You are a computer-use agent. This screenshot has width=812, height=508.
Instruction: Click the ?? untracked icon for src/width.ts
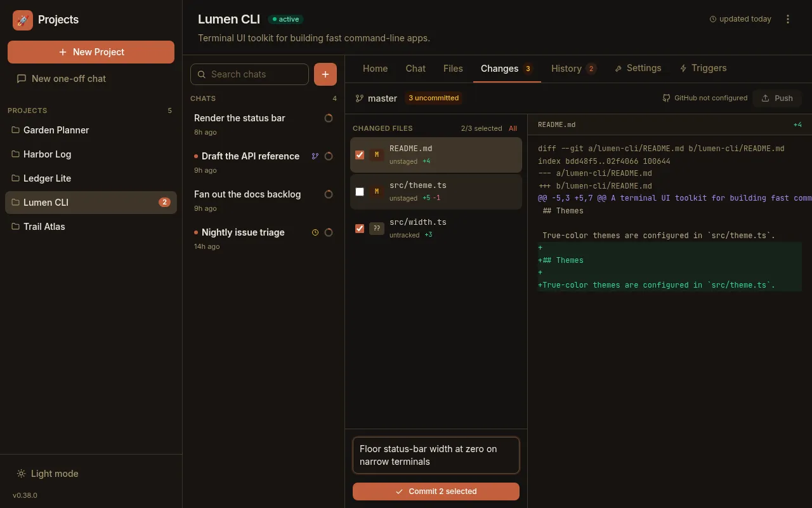pos(377,229)
